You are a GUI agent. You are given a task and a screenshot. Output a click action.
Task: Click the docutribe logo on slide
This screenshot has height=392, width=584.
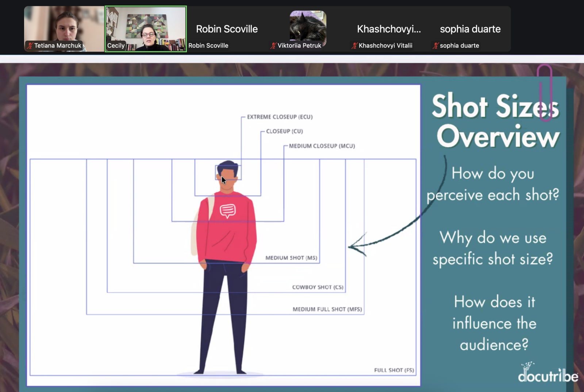[548, 373]
